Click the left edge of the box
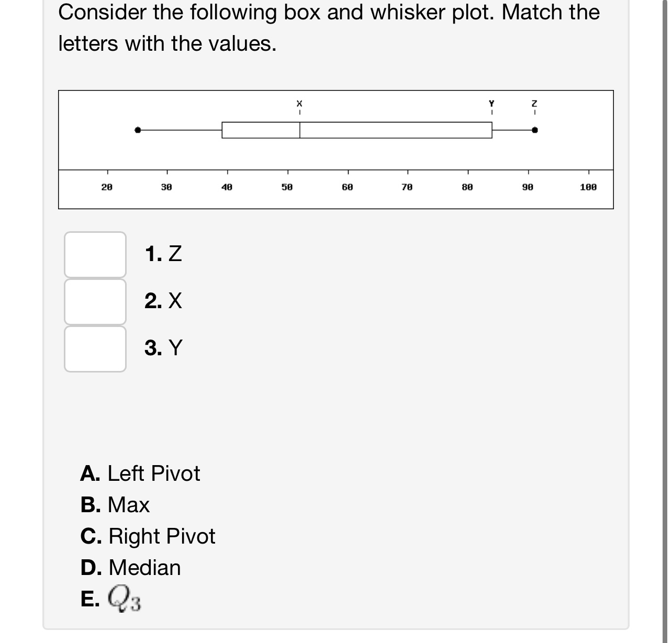The image size is (672, 643). (x=222, y=129)
